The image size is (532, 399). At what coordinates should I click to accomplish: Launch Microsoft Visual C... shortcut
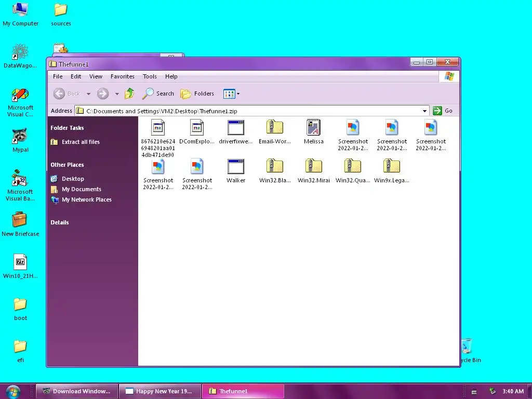[20, 102]
